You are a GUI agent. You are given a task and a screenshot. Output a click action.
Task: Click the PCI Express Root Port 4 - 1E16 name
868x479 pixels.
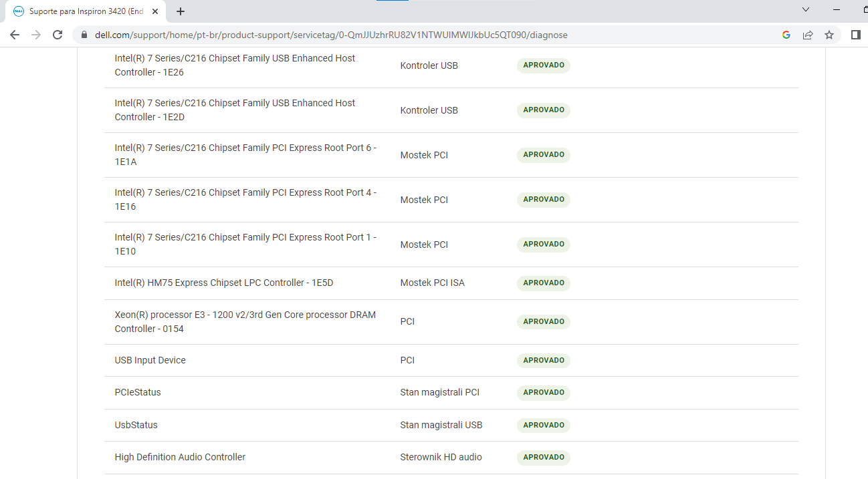pos(245,200)
